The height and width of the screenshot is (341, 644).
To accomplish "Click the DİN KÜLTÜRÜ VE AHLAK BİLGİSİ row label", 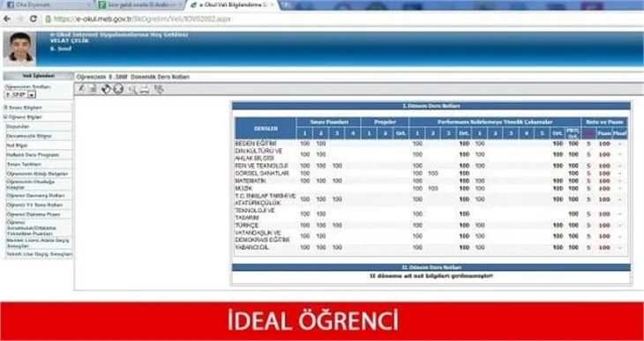I will point(258,154).
